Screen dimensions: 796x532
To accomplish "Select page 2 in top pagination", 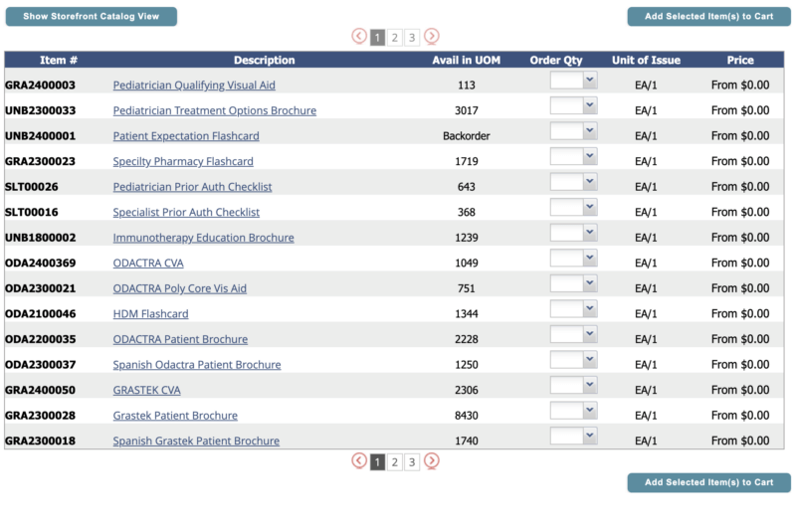I will point(394,38).
